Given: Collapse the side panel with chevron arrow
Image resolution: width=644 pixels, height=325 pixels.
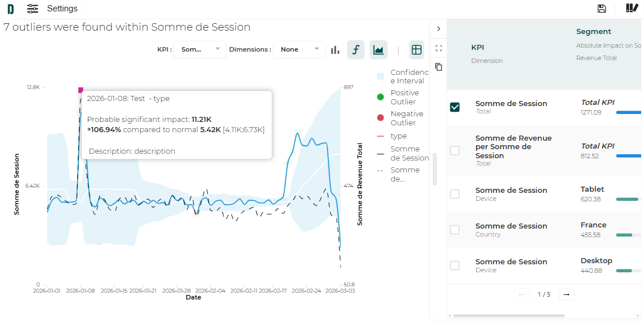Looking at the screenshot, I should coord(439,28).
